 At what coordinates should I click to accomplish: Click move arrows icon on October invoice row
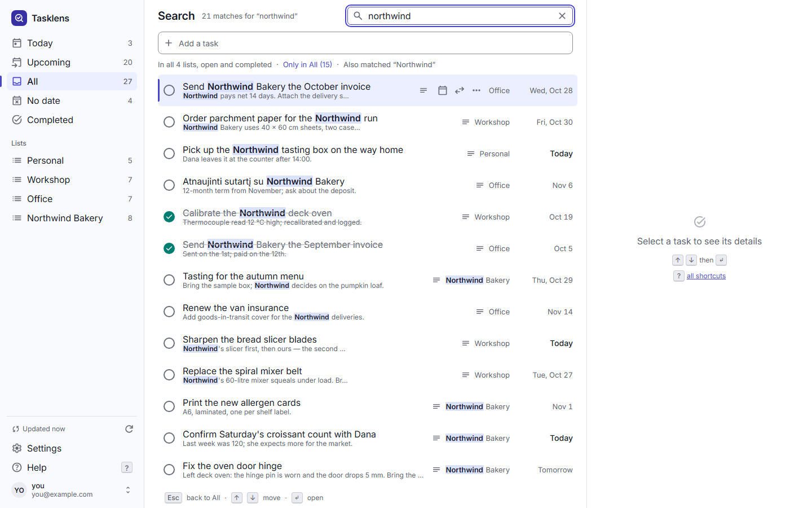click(x=460, y=90)
